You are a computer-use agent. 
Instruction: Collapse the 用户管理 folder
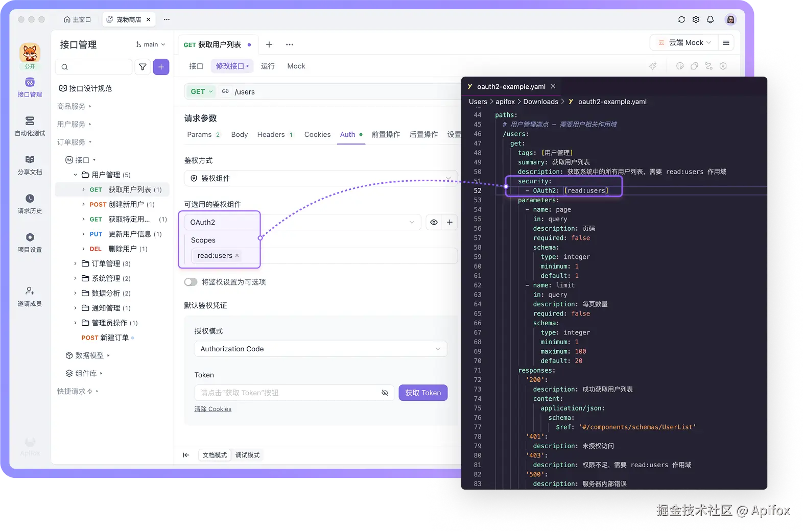(x=76, y=175)
